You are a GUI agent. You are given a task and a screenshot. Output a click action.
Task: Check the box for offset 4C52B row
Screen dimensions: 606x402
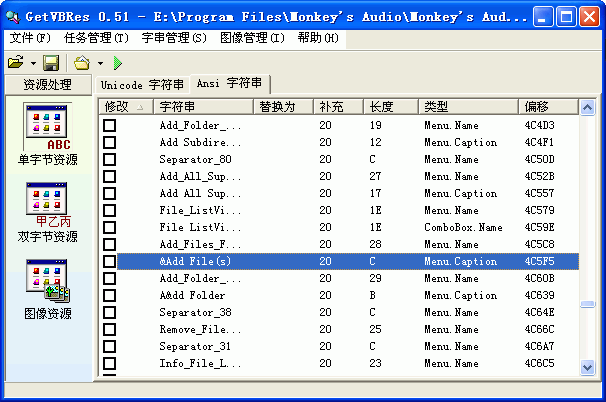(110, 176)
